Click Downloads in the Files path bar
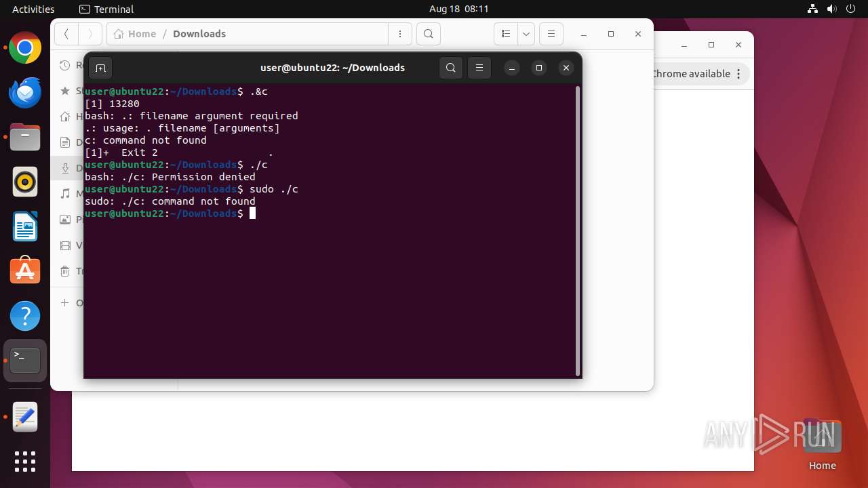The height and width of the screenshot is (488, 868). (199, 34)
